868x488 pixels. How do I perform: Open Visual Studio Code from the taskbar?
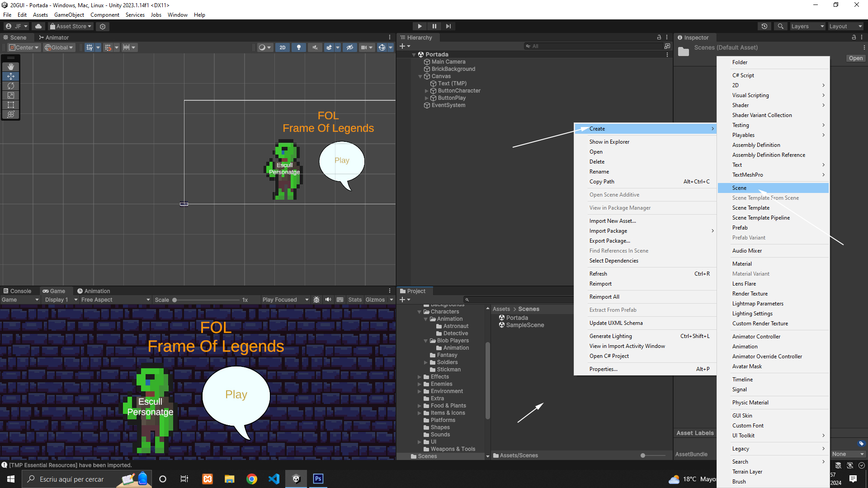(274, 479)
